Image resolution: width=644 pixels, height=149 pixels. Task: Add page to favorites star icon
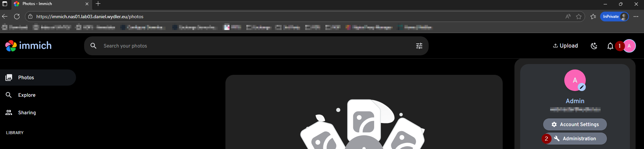click(x=579, y=17)
